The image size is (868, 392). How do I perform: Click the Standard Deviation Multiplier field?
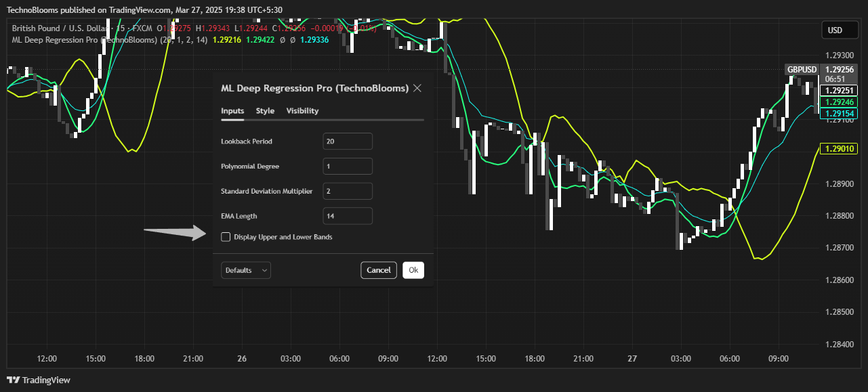point(348,192)
